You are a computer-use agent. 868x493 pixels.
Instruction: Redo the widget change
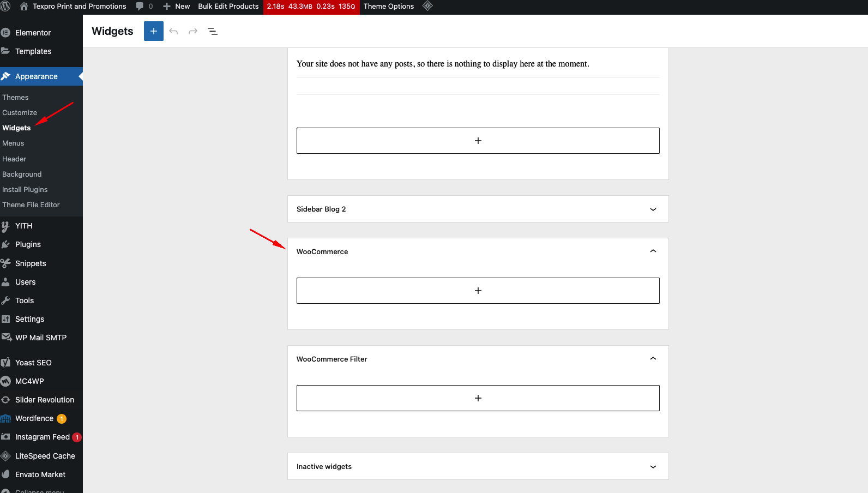[193, 31]
